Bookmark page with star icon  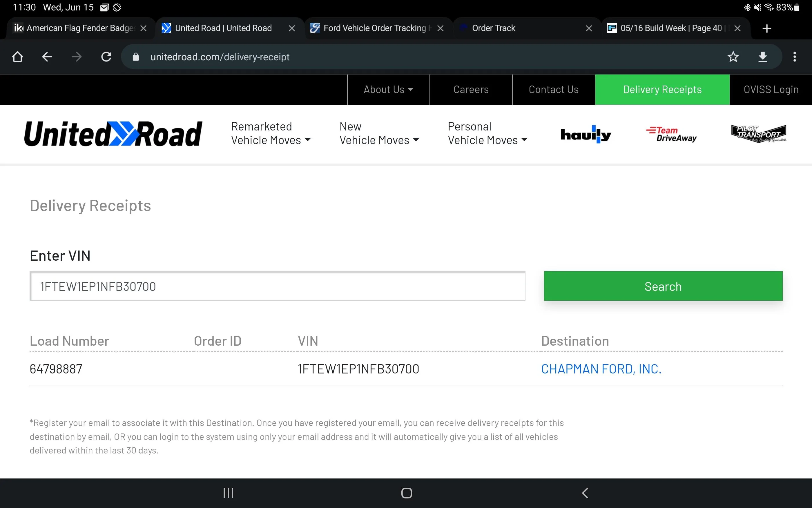pyautogui.click(x=733, y=57)
